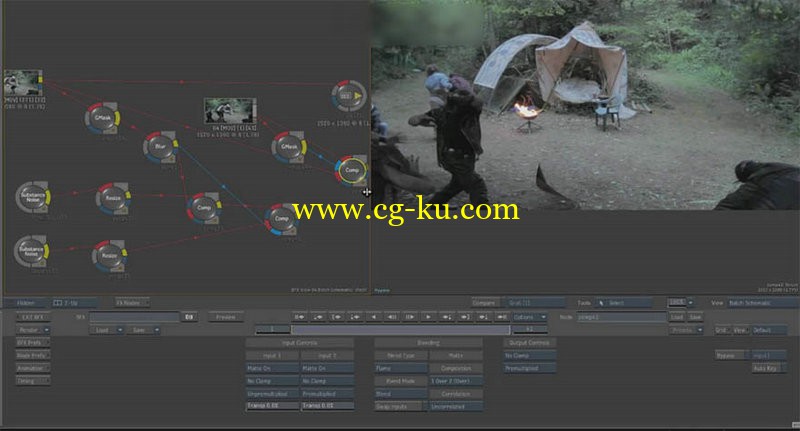Image resolution: width=800 pixels, height=431 pixels.
Task: Toggle the Compare button
Action: tap(485, 303)
